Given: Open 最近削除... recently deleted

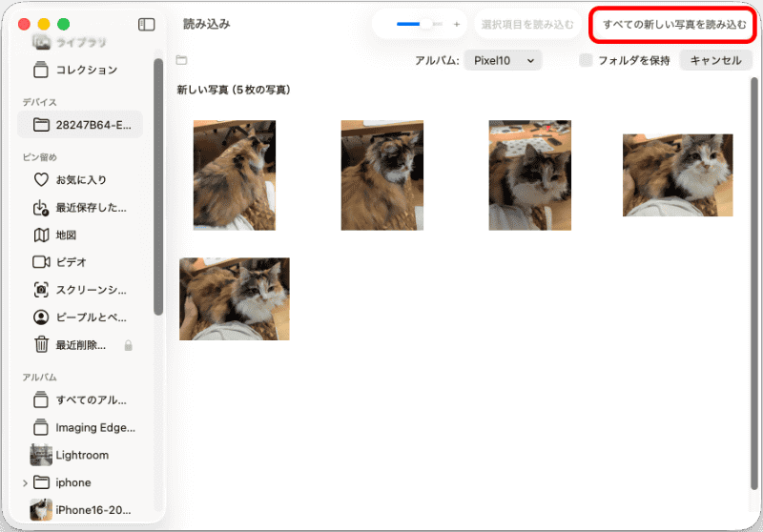Looking at the screenshot, I should (x=80, y=345).
